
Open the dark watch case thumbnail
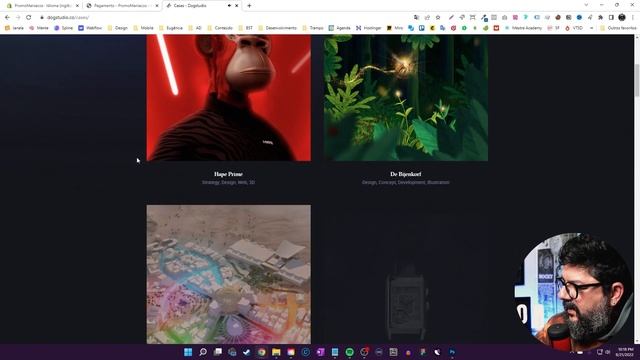point(406,274)
